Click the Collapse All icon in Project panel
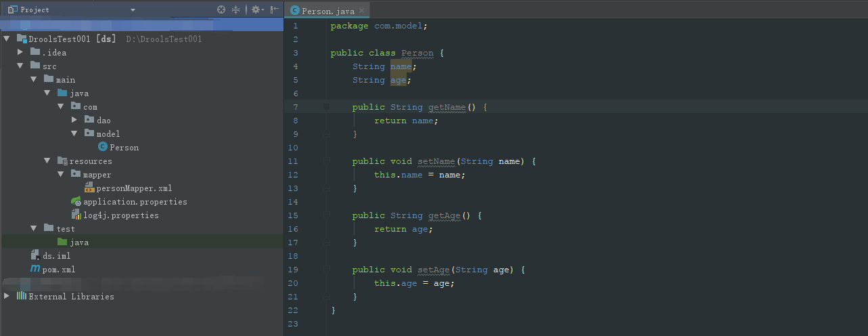Image resolution: width=868 pixels, height=336 pixels. pos(236,9)
